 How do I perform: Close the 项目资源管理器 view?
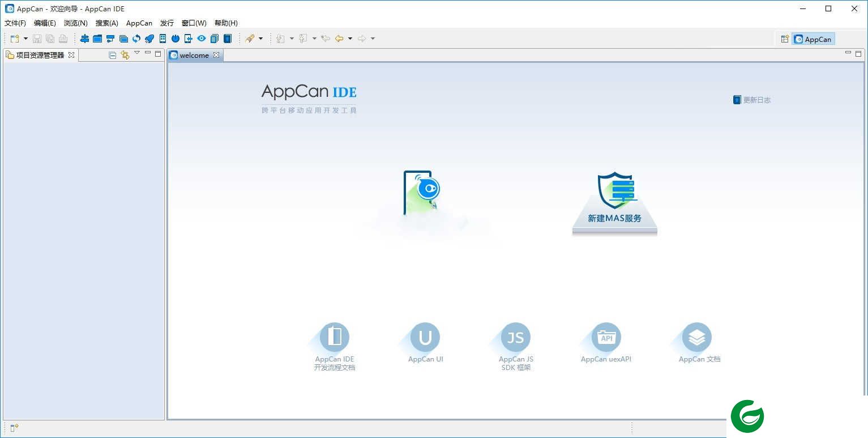(71, 55)
